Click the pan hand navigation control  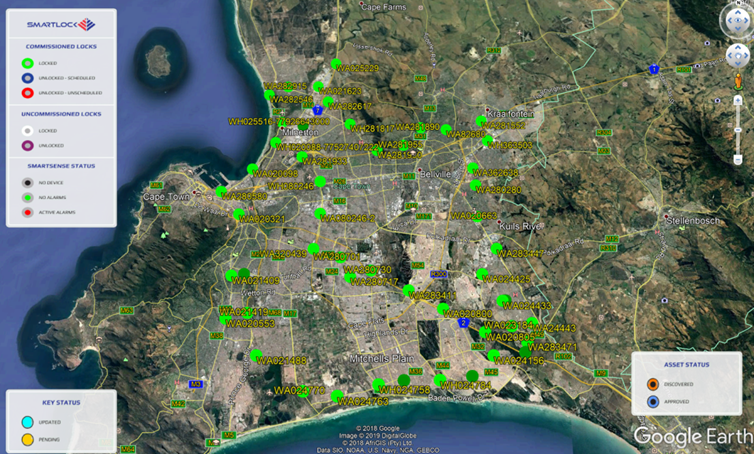[737, 55]
